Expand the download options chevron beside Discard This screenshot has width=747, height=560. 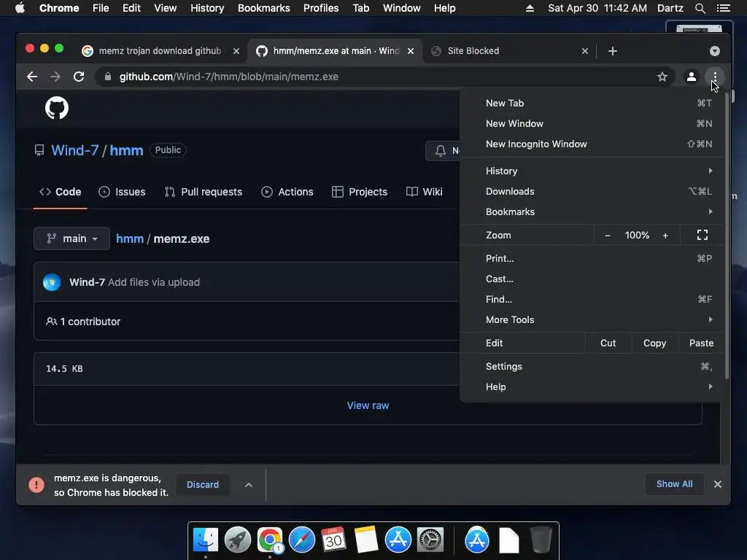tap(248, 485)
